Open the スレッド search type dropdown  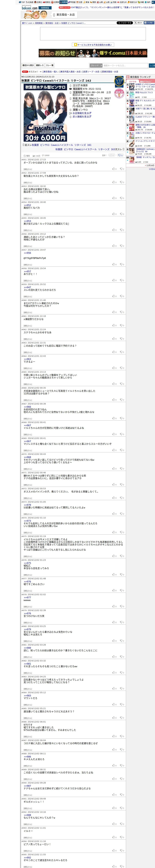tap(96, 65)
